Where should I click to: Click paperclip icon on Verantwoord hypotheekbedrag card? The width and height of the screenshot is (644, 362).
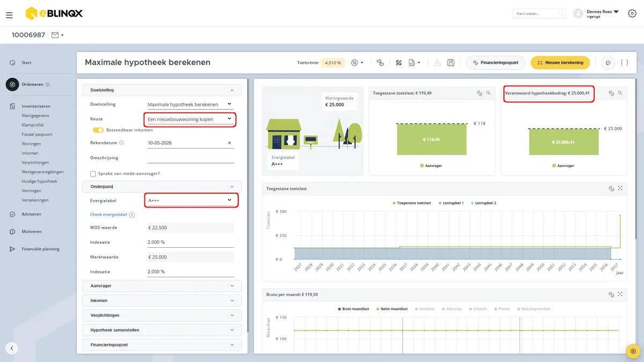611,93
